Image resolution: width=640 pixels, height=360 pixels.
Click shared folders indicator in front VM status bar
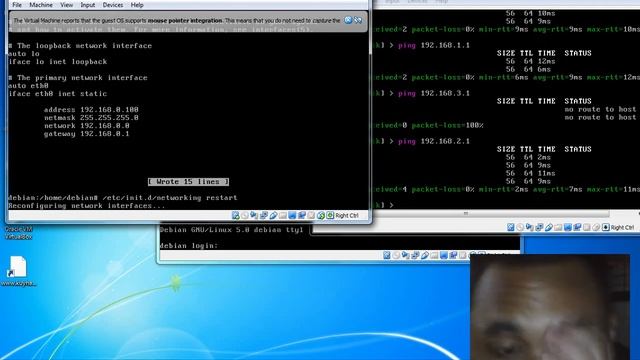pos(283,215)
